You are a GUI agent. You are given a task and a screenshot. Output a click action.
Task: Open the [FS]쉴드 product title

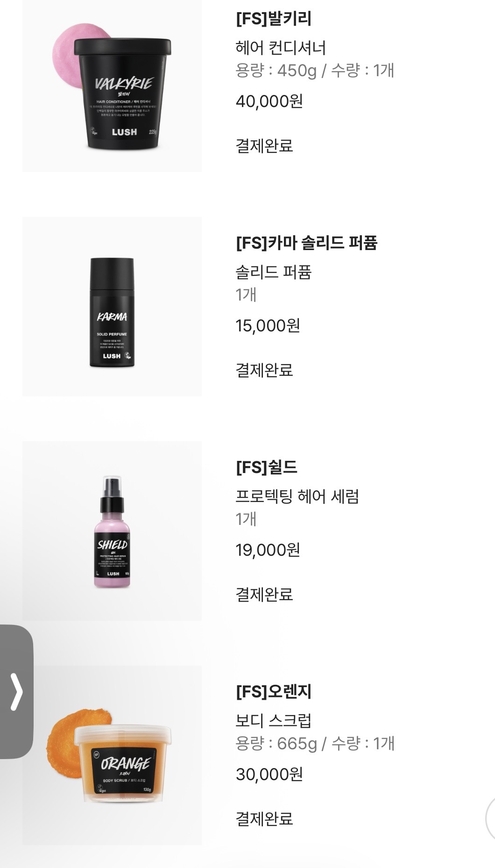(266, 467)
